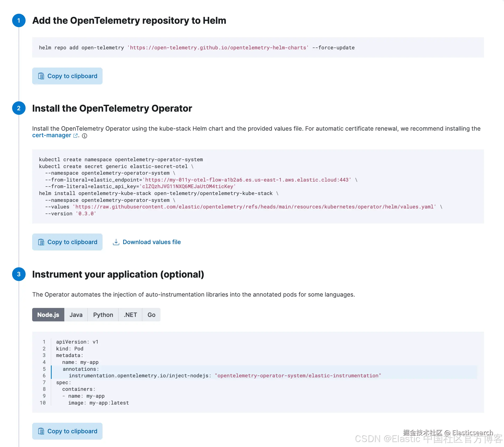Click clipboard icon under the Helm repo command
Screen dimensions: 504x447
[x=41, y=76]
